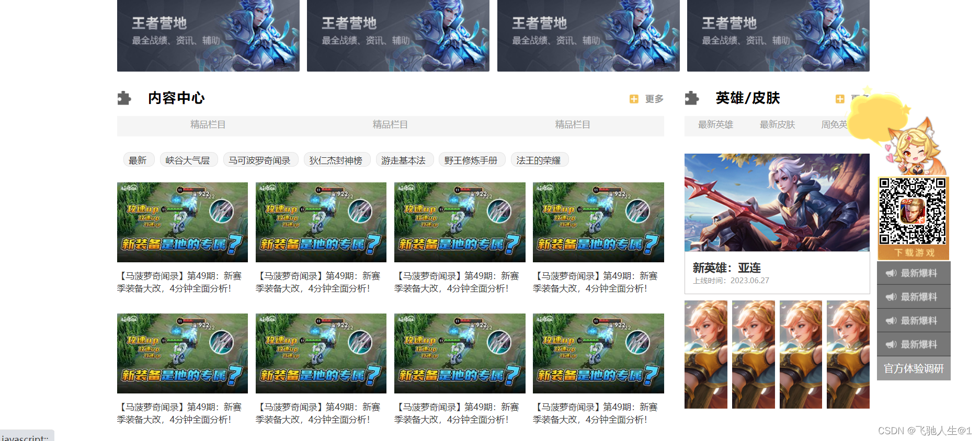Select the 游走基本法 tag
Screen dimensions: 980x441
[x=404, y=160]
